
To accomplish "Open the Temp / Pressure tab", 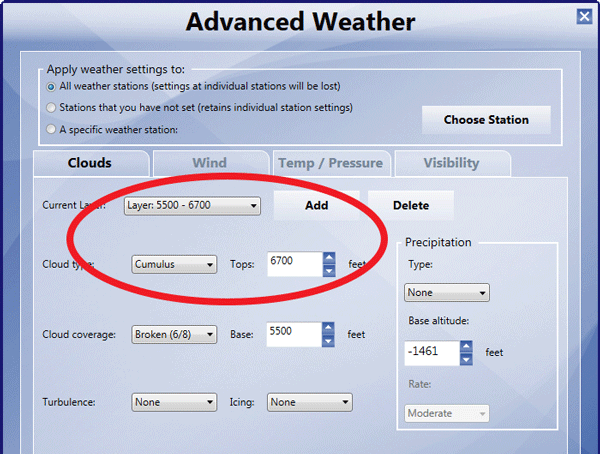I will [331, 163].
